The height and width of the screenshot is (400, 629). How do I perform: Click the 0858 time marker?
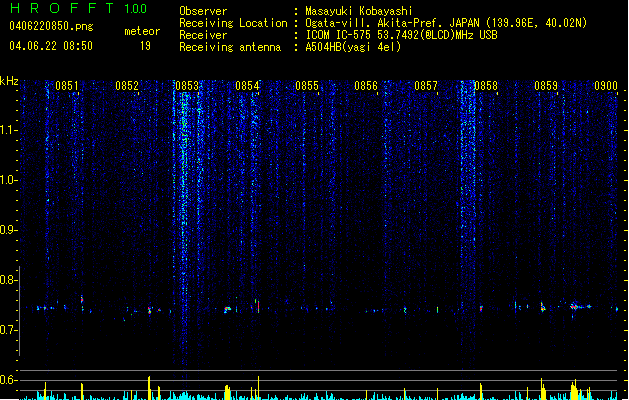coord(486,86)
